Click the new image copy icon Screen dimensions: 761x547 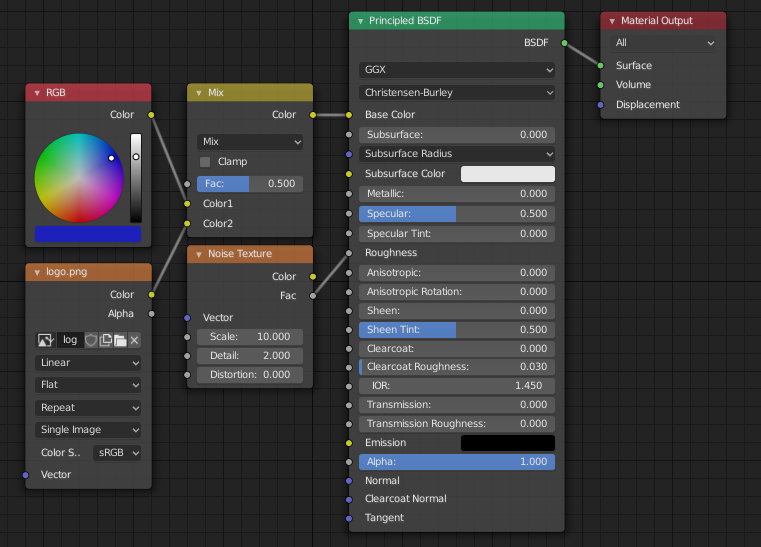(105, 340)
